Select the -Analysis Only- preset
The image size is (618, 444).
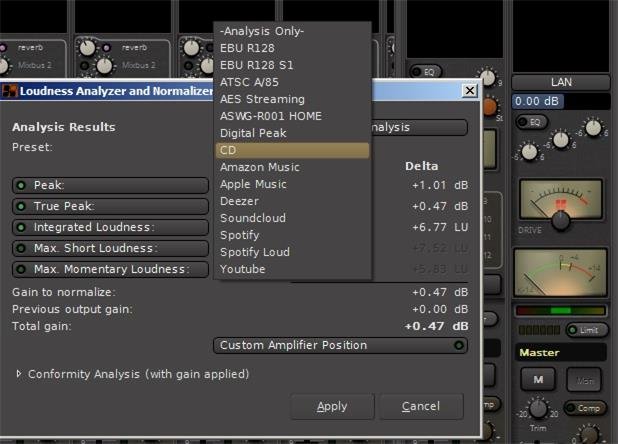pos(292,31)
